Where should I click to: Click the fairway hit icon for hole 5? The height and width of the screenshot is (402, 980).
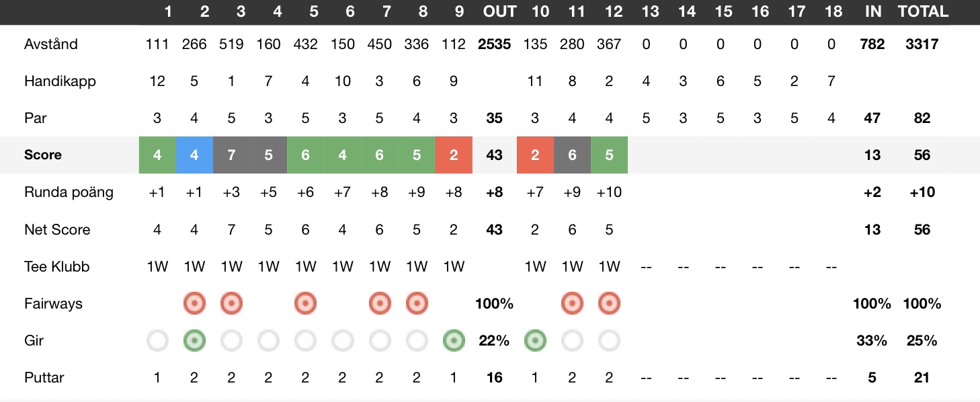305,304
